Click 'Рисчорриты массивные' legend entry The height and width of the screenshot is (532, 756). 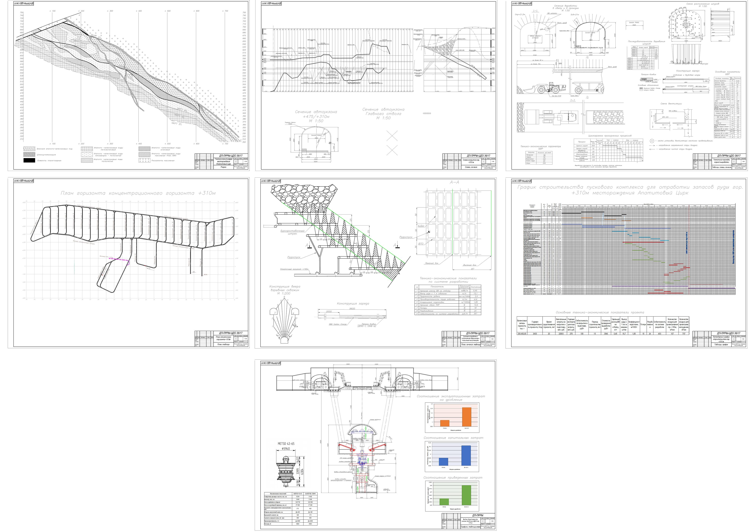pos(163,160)
